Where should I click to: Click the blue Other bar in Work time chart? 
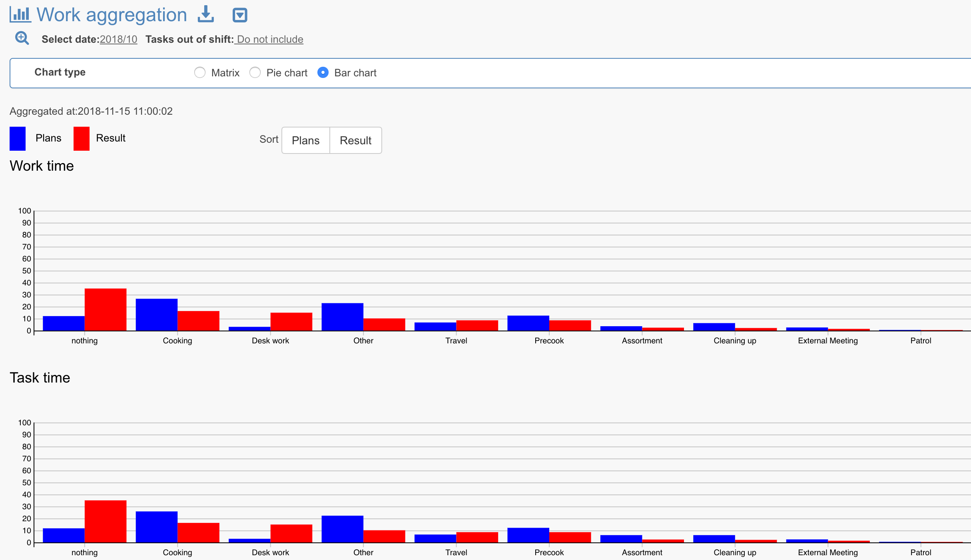pos(343,317)
